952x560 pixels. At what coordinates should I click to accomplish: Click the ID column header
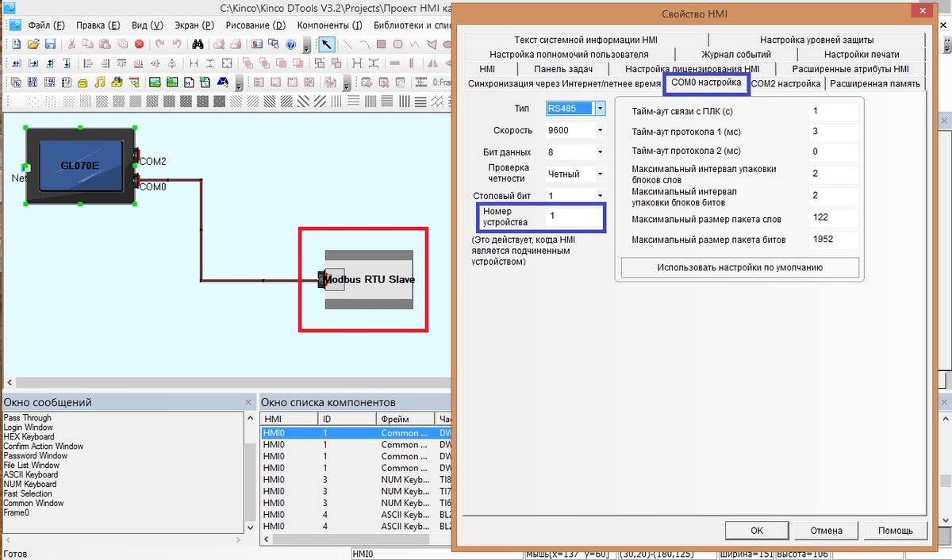(347, 419)
